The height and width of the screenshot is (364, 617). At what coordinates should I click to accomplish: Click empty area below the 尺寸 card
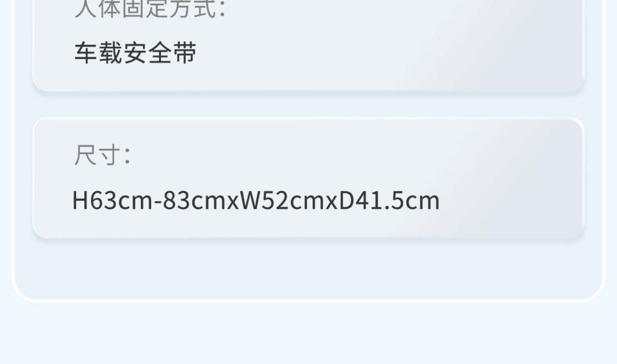tap(308, 267)
